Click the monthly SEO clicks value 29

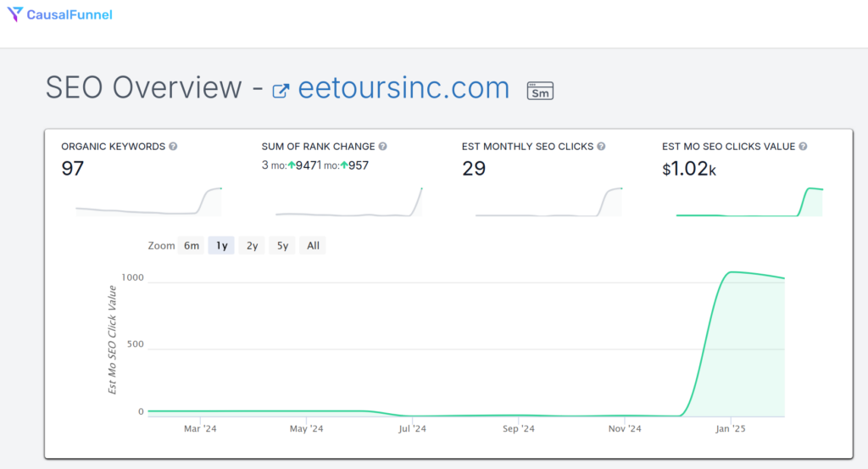click(474, 168)
